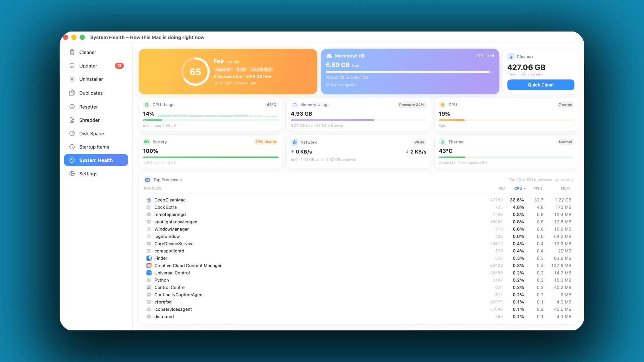Click the orange GPU card icon

pos(442,105)
